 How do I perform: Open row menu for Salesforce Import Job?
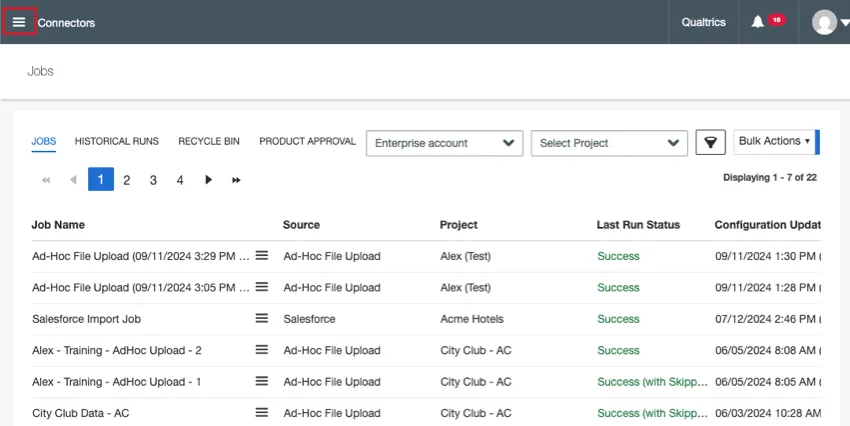pyautogui.click(x=261, y=318)
